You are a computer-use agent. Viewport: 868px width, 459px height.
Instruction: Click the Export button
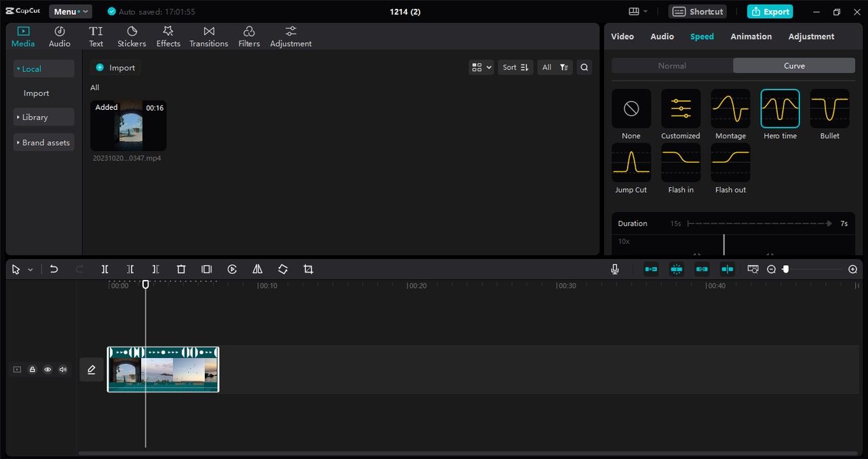point(770,12)
